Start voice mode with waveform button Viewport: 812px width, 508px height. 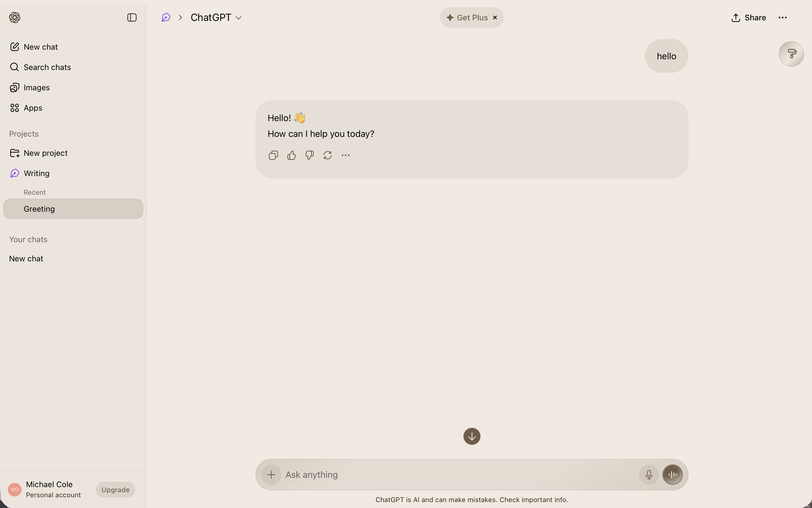[672, 474]
